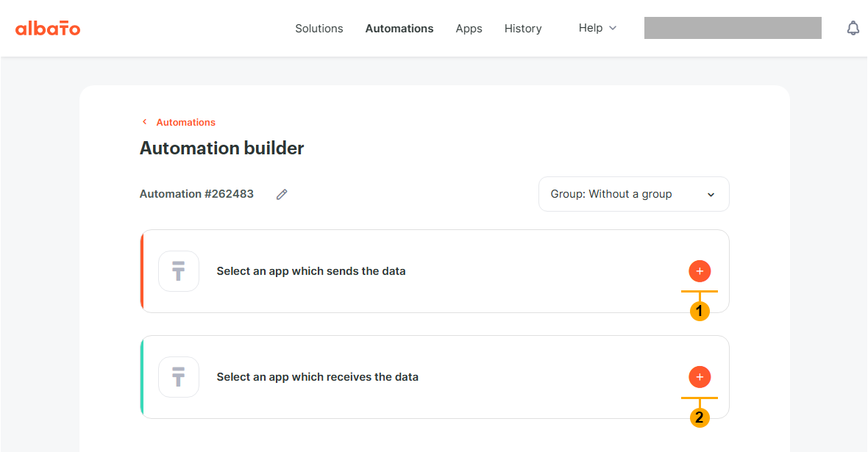Select the Automation #262483 title
The image size is (868, 452).
196,194
